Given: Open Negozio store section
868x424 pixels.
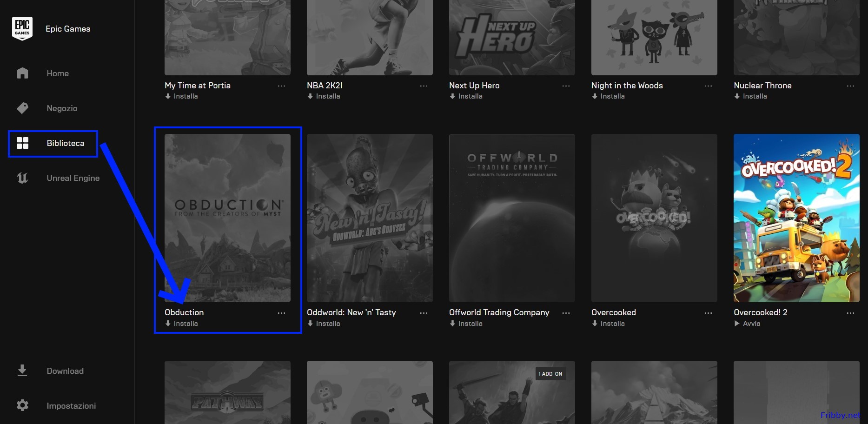Looking at the screenshot, I should click(x=62, y=108).
